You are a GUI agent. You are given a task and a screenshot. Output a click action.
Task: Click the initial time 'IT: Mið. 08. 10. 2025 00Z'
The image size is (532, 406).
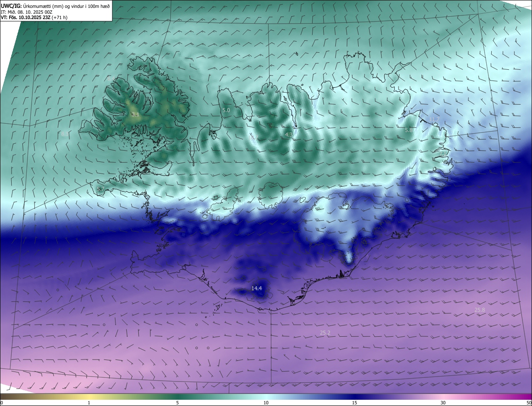27,12
